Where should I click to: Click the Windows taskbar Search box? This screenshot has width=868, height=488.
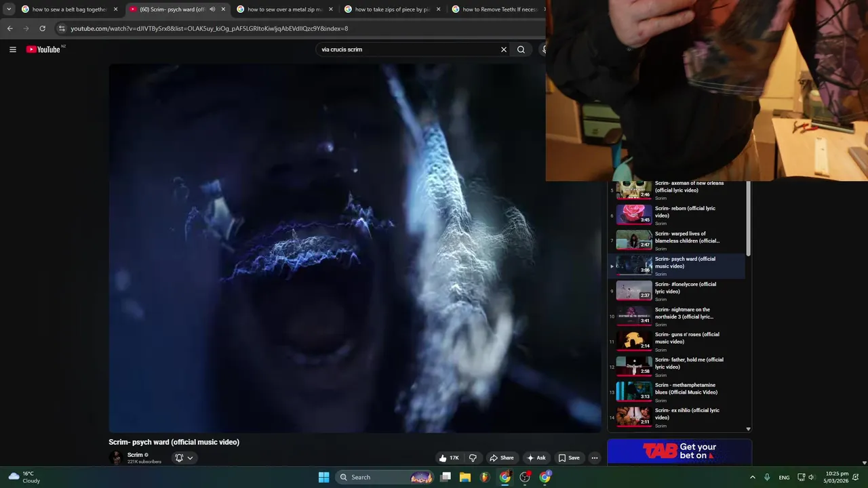[x=384, y=477]
